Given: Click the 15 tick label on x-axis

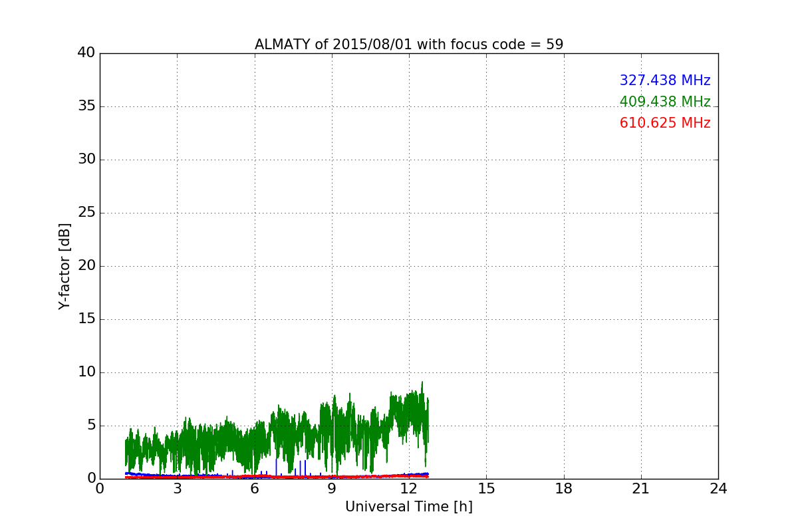Looking at the screenshot, I should pos(486,489).
